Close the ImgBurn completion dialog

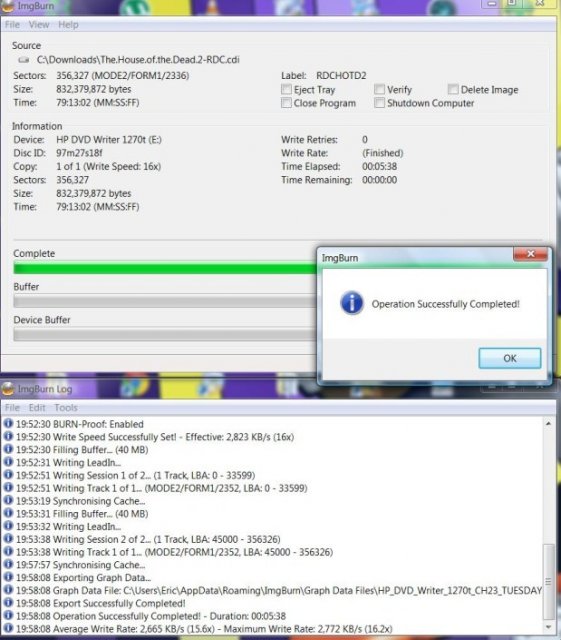click(530, 254)
